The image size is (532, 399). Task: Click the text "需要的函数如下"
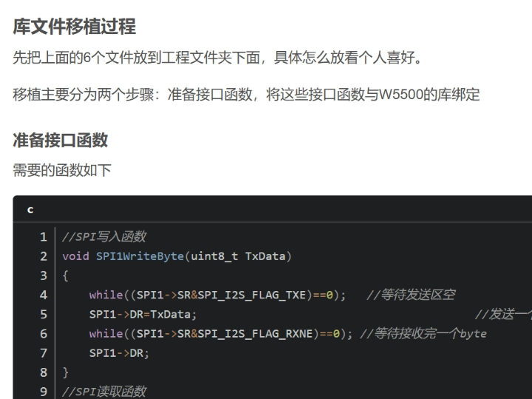click(x=62, y=171)
